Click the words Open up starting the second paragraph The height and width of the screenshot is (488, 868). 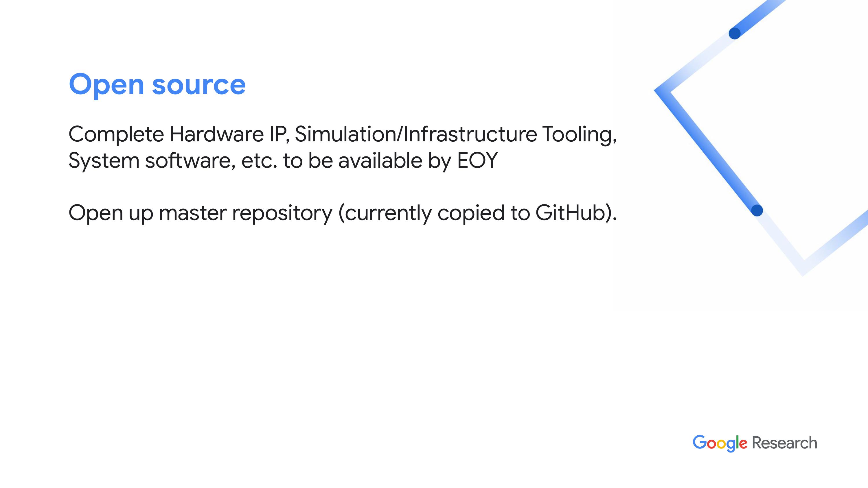(111, 213)
